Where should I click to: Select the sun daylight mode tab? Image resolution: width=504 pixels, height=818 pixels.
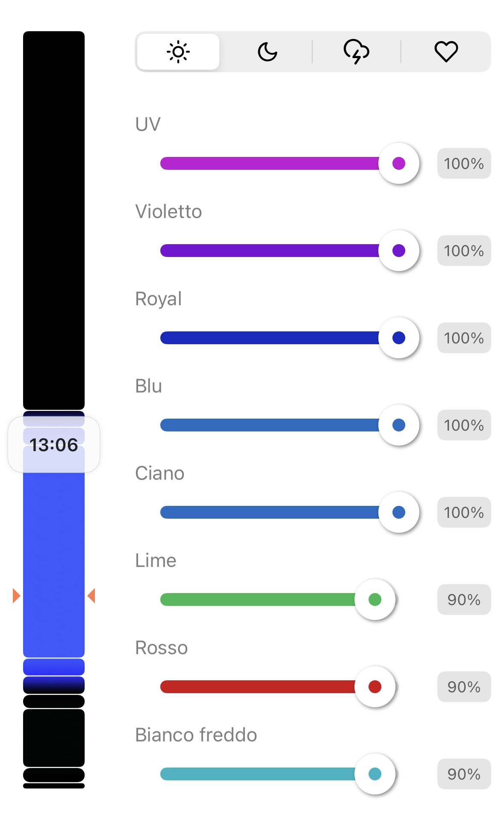click(x=178, y=52)
